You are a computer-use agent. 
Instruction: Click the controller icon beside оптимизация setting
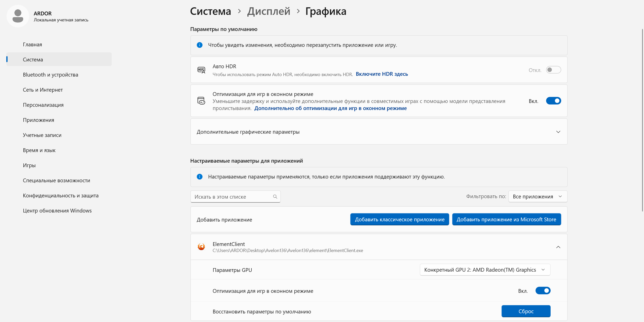click(201, 101)
